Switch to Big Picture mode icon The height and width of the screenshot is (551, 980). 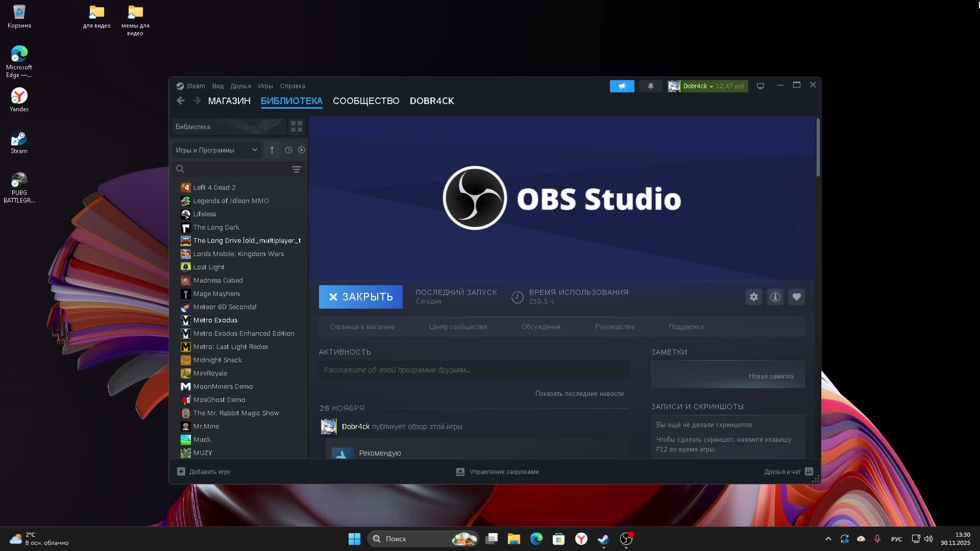pos(760,86)
